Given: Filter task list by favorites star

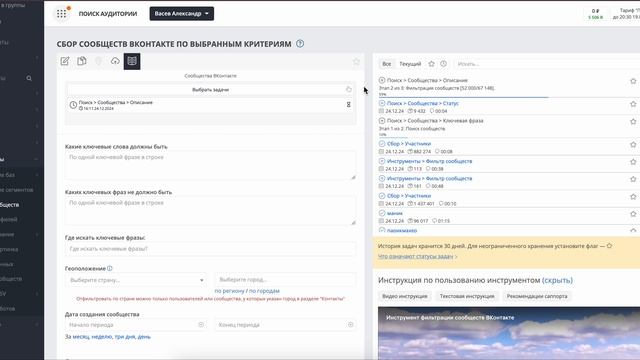Looking at the screenshot, I should (x=431, y=64).
